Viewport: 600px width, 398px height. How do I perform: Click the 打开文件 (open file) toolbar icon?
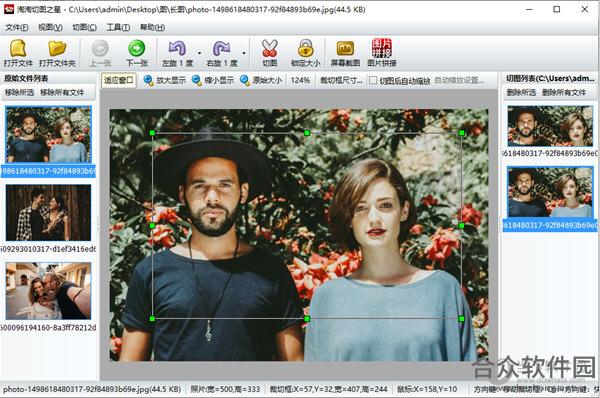pos(18,53)
